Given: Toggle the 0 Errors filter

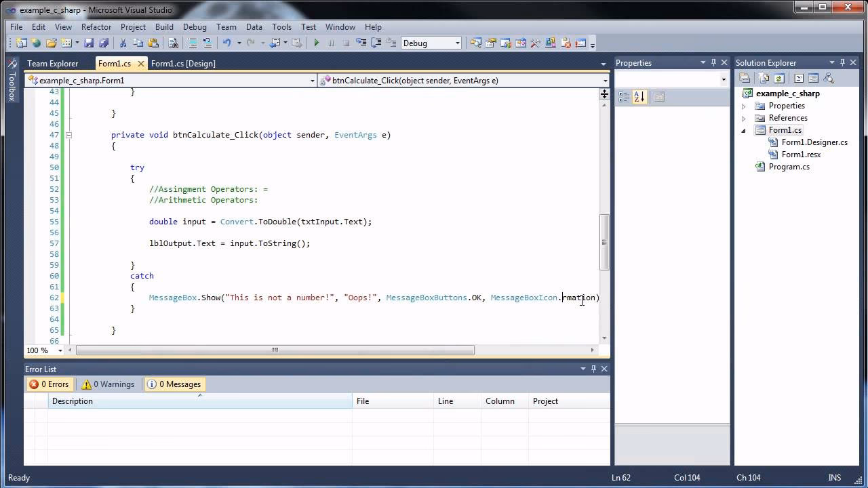Looking at the screenshot, I should pos(50,384).
